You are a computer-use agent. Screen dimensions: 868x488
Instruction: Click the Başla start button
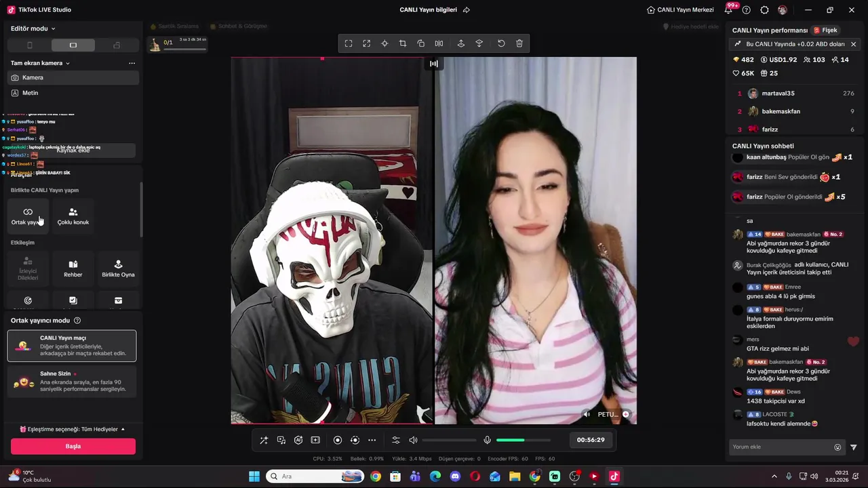73,446
